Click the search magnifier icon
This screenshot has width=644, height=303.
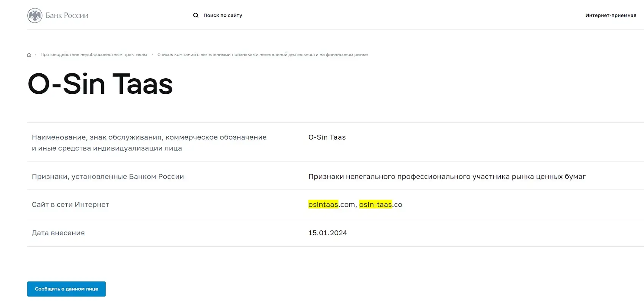click(196, 16)
